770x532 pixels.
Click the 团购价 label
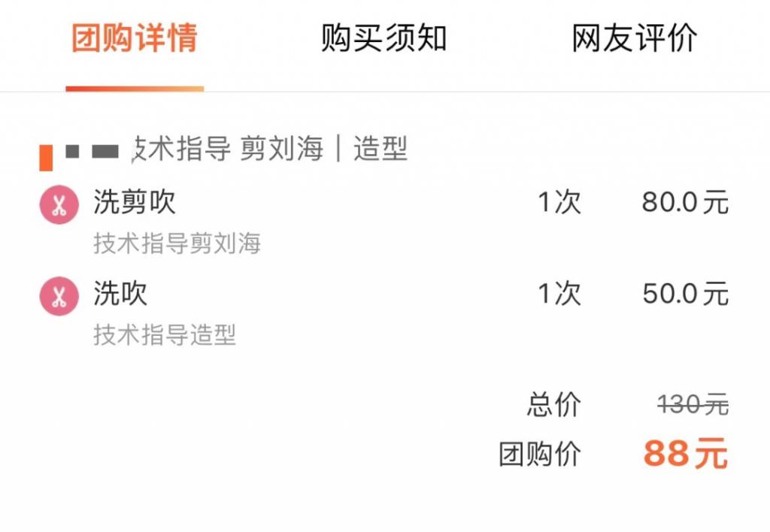click(x=540, y=455)
